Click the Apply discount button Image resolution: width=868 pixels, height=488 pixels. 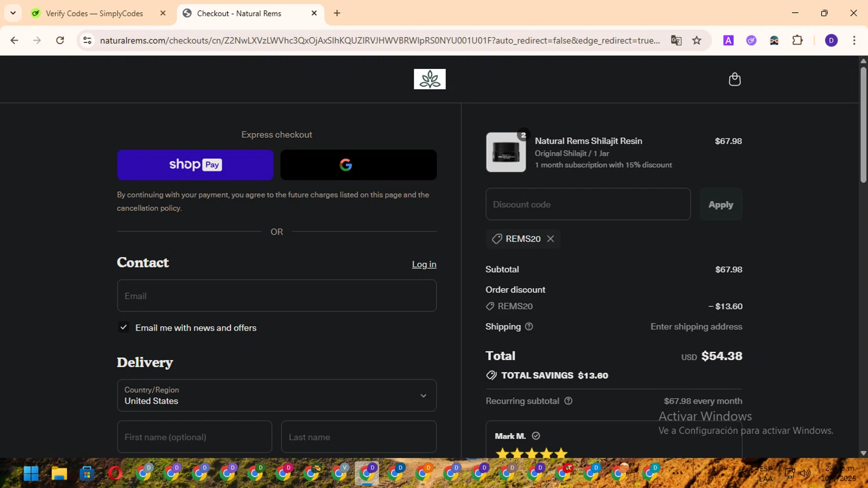(721, 204)
